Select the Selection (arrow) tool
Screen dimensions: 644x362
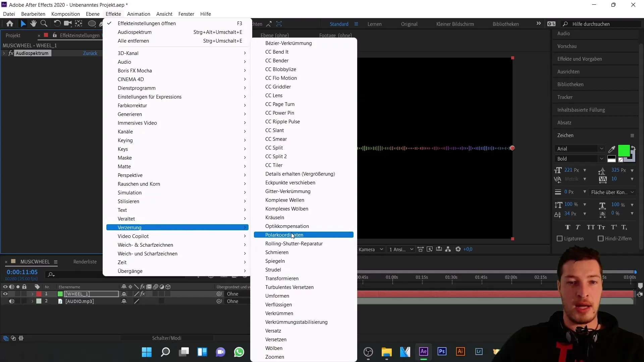[23, 24]
